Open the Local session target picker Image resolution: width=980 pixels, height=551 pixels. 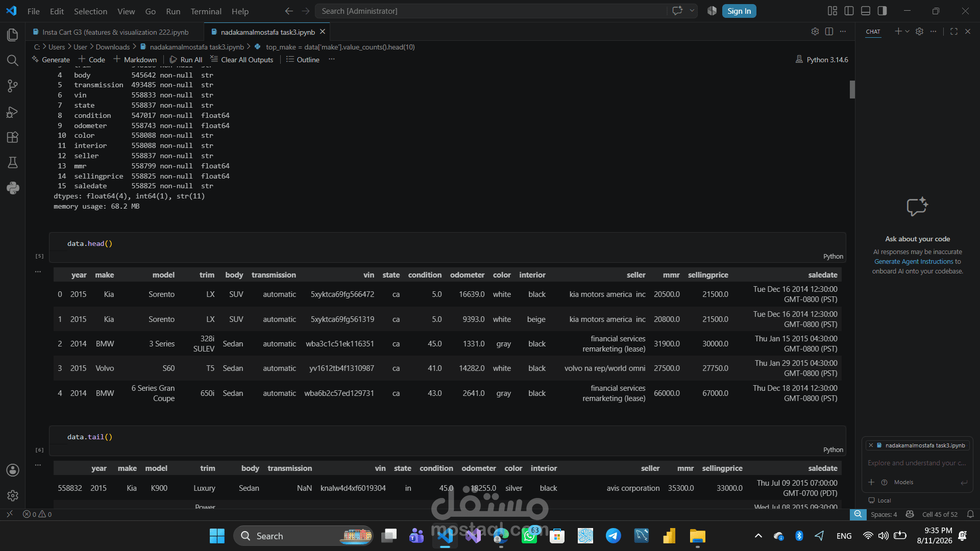(879, 500)
